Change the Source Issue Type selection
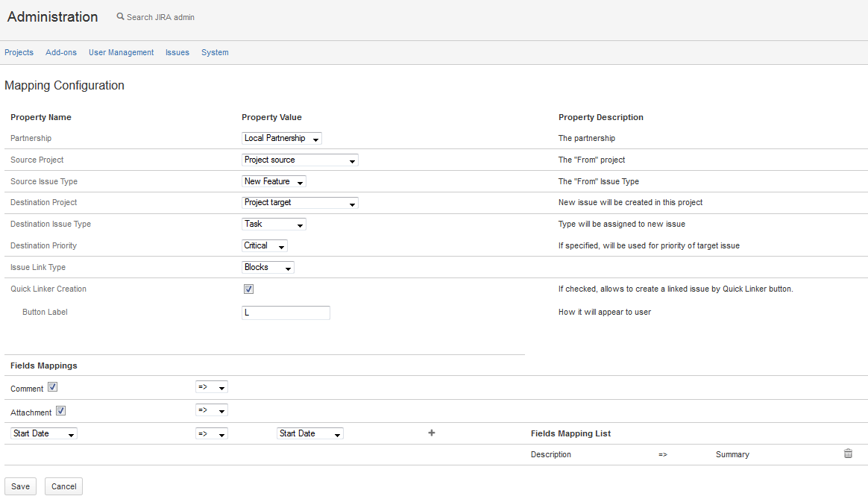Screen dimensions: 868x502 pyautogui.click(x=274, y=182)
